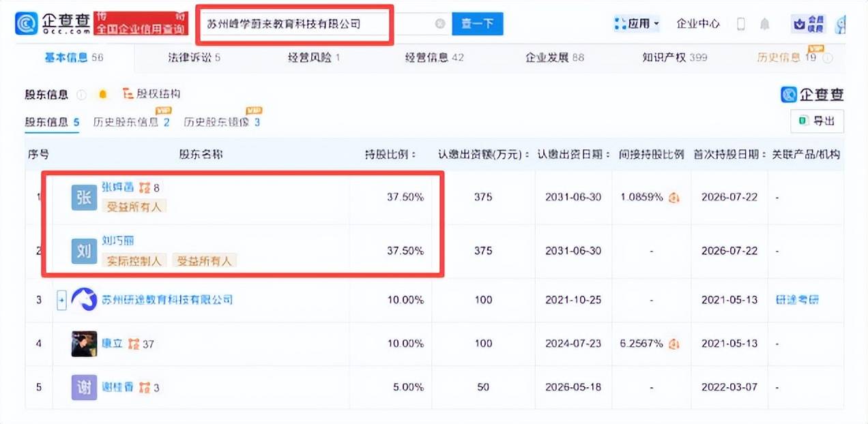
Task: Open shareholder 张焯菖's profile link
Action: 117,187
